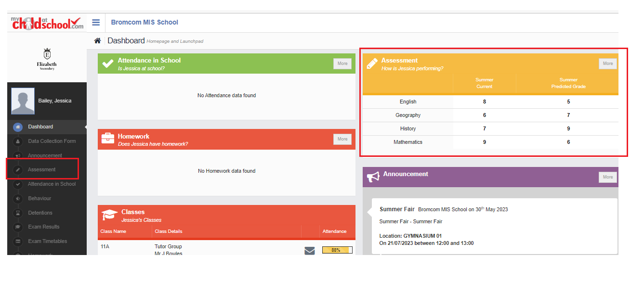Click the briefcase icon on the Homework card
The width and height of the screenshot is (644, 281).
click(x=108, y=139)
